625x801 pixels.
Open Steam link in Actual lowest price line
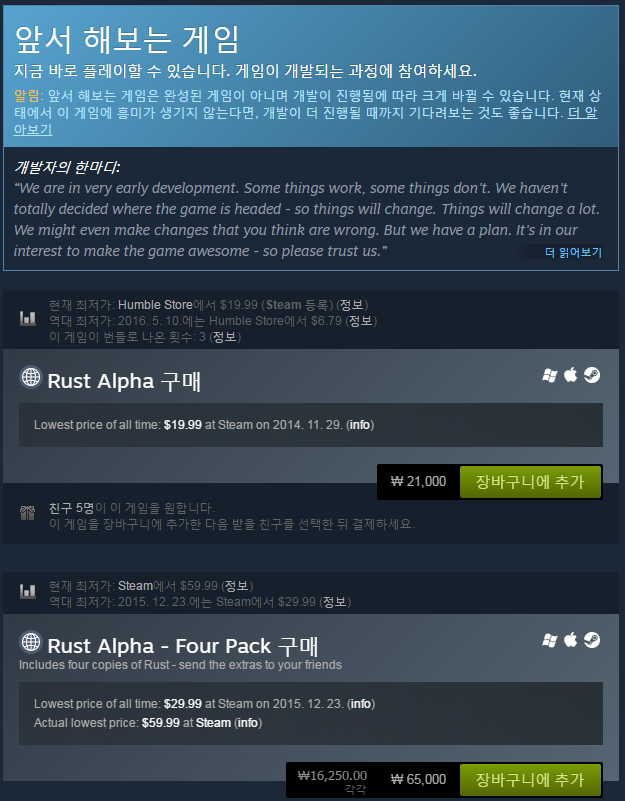(213, 723)
